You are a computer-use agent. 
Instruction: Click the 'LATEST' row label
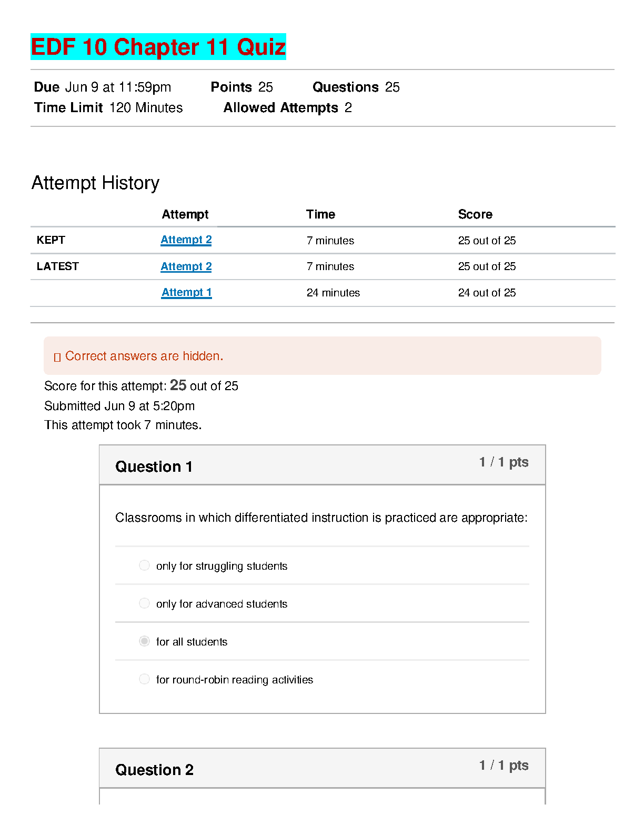coord(58,266)
